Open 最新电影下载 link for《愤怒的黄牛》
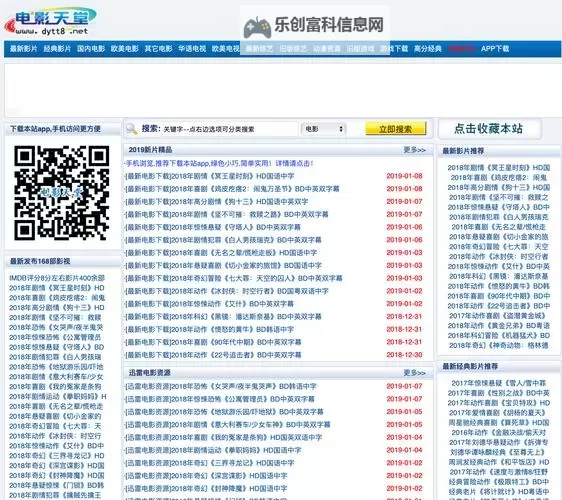This screenshot has width=562, height=500. tap(209, 329)
